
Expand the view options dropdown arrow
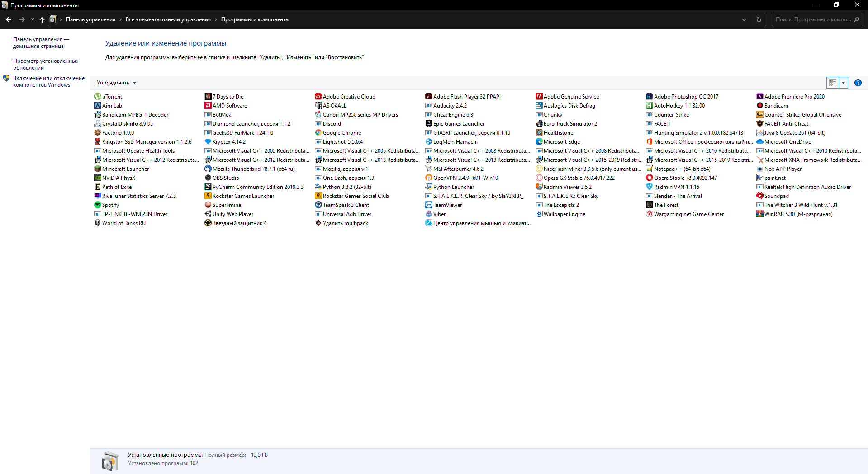pos(843,83)
